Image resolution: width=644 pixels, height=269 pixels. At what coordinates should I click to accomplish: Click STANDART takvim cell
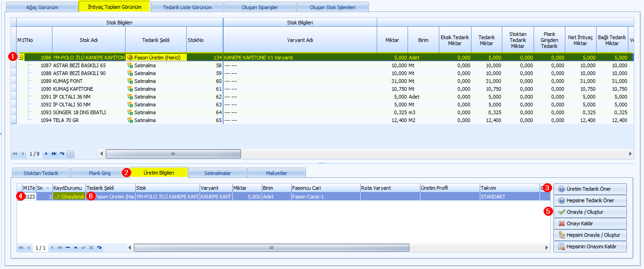[509, 196]
